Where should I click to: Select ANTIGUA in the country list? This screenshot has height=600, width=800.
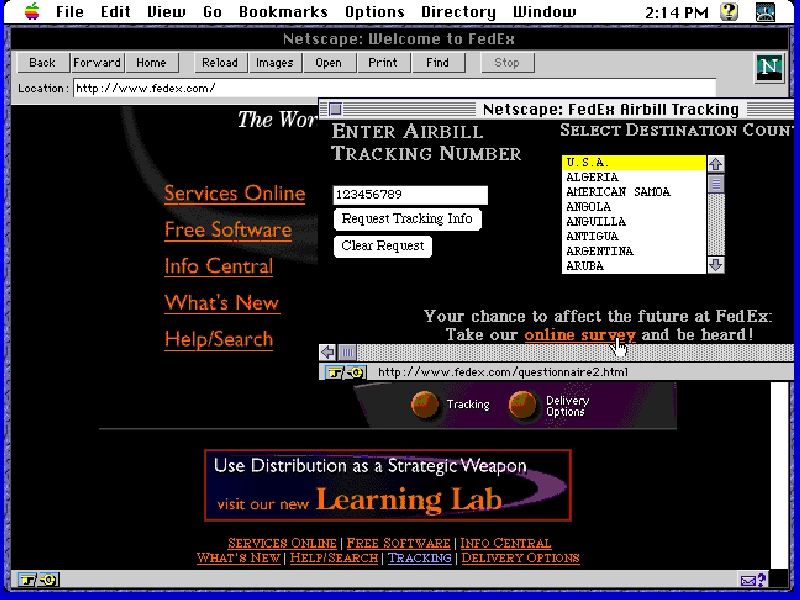[x=634, y=236]
